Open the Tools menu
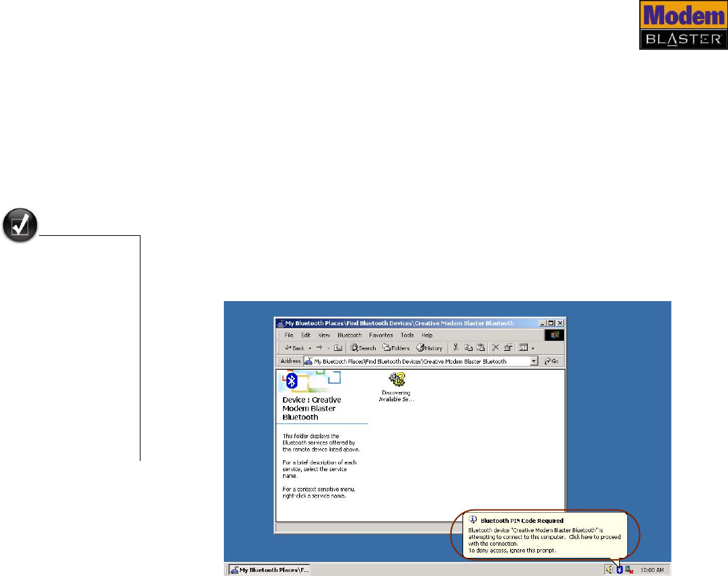728x576 pixels. (x=407, y=335)
